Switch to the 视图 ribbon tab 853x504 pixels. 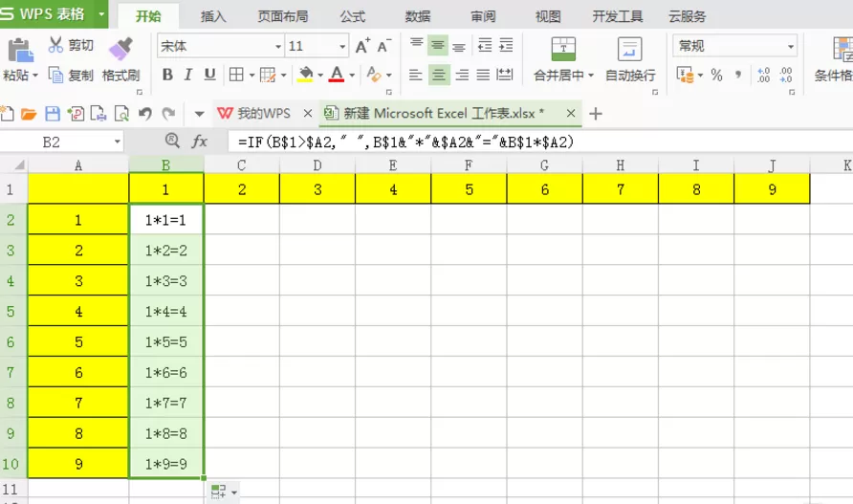tap(548, 16)
